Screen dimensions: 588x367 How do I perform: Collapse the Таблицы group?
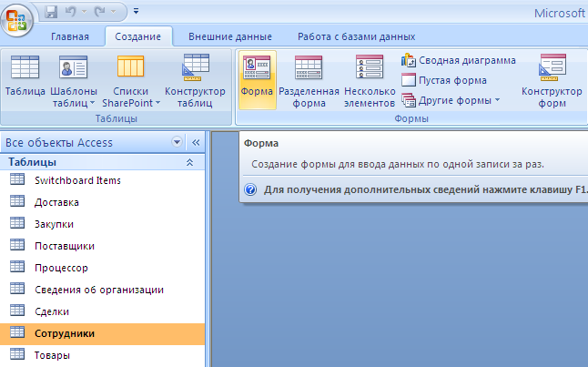[x=189, y=162]
